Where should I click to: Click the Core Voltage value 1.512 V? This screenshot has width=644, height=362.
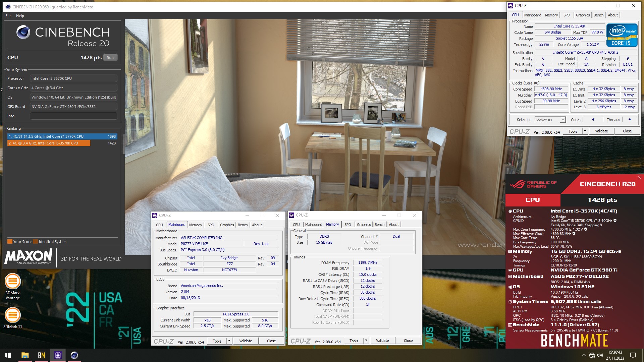click(593, 44)
